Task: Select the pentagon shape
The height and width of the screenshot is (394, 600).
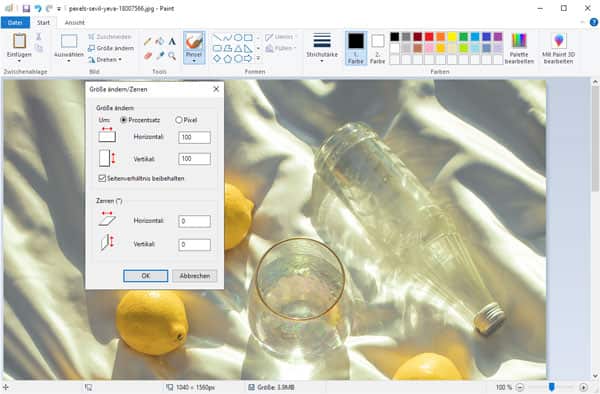Action: [227, 59]
